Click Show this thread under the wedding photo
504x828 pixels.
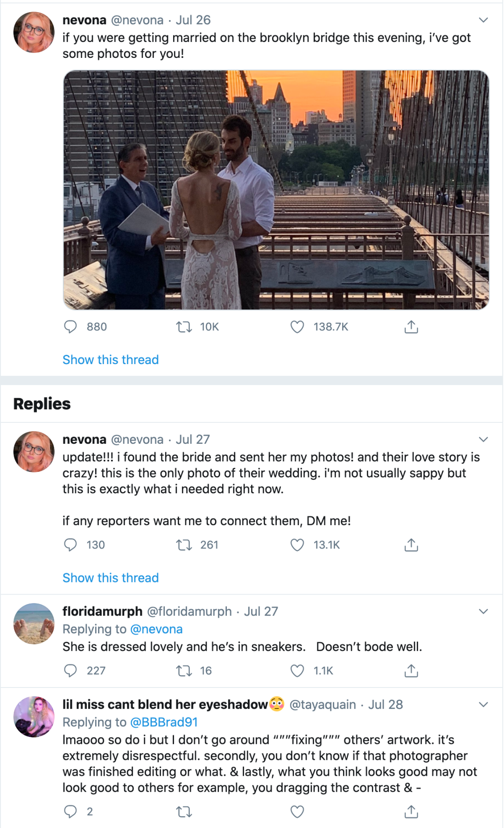[111, 360]
